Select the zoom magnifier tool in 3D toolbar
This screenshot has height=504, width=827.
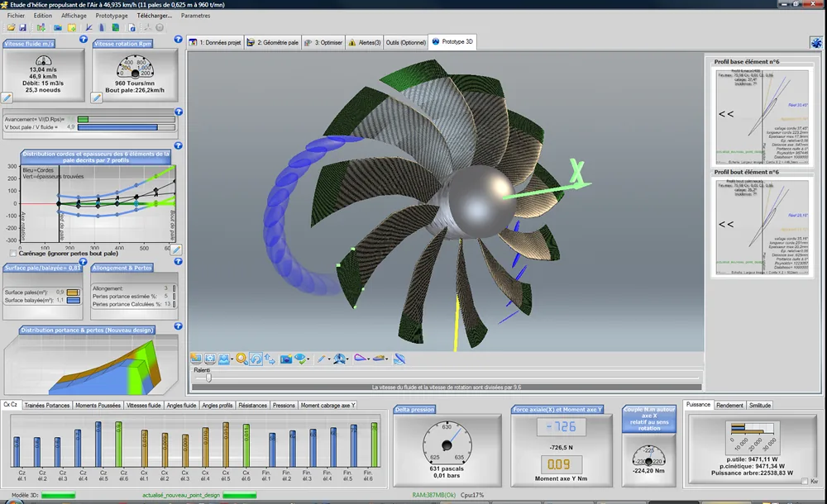point(241,359)
